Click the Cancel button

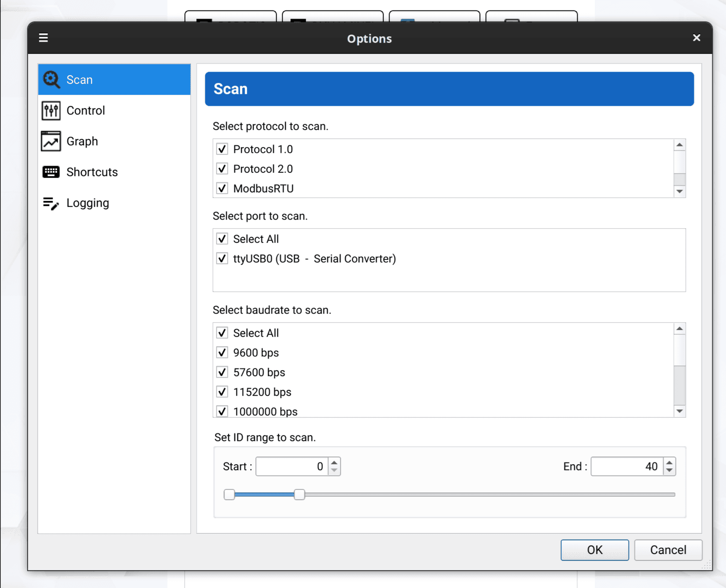668,550
